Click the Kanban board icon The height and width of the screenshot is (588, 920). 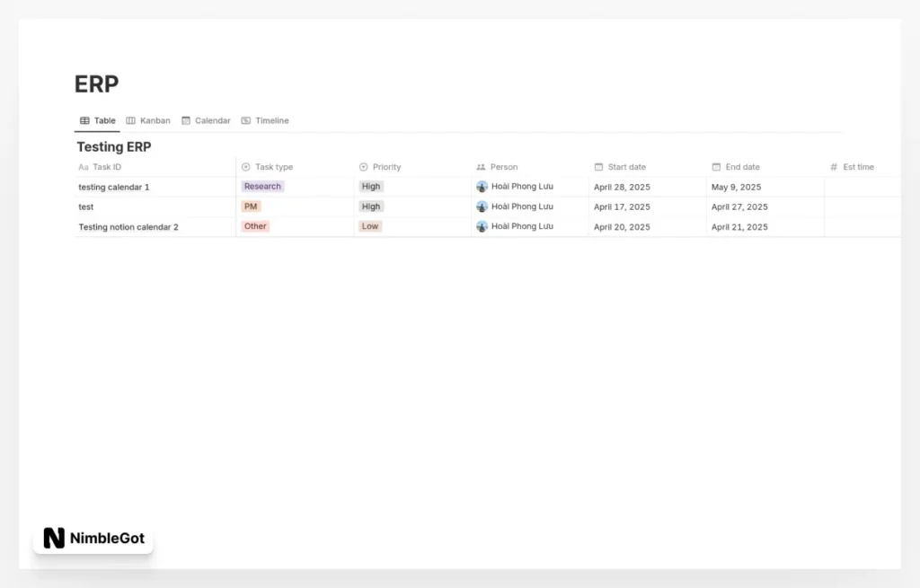[x=128, y=120]
